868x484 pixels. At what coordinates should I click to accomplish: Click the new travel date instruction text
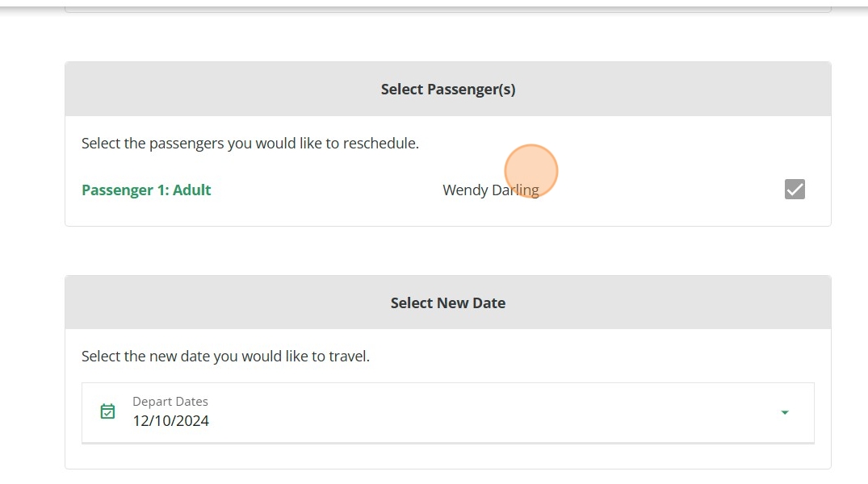click(x=225, y=356)
